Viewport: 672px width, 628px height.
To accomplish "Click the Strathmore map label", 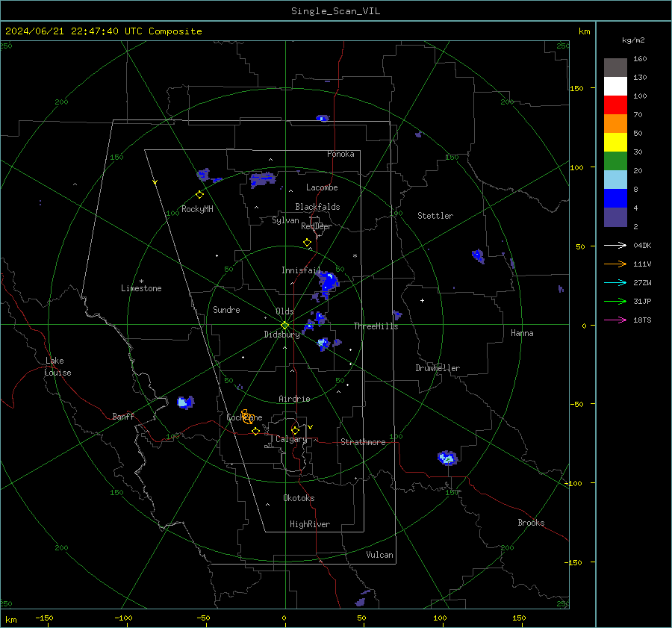I will (x=363, y=442).
